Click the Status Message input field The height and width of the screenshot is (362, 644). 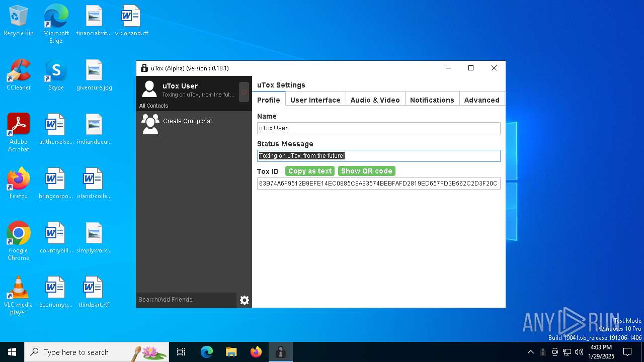point(379,156)
